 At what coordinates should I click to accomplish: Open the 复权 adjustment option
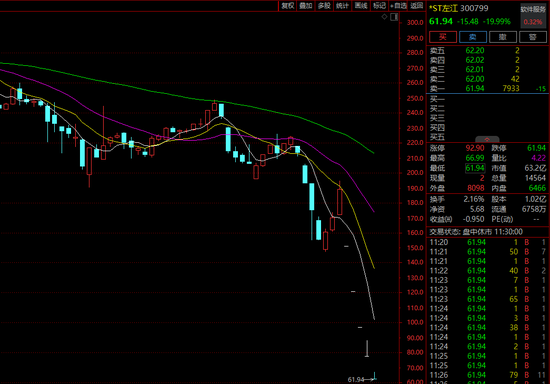288,6
